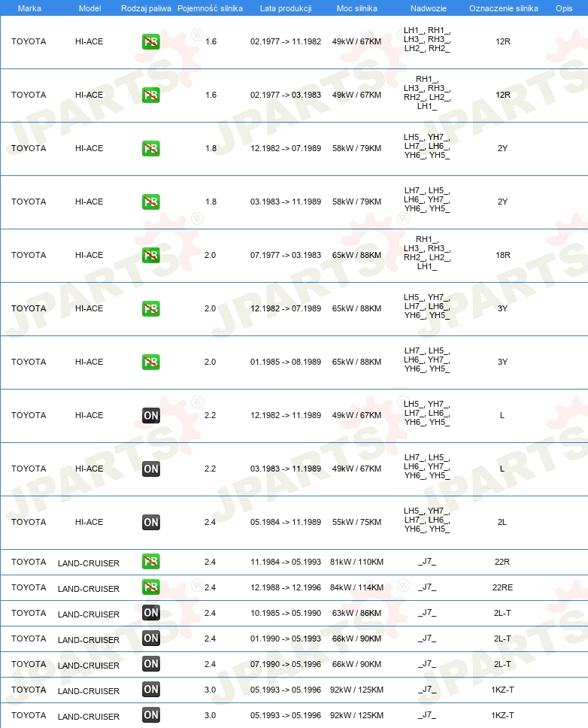Click TOYOTA brand in the 22RE row
The image size is (588, 728).
click(x=29, y=587)
